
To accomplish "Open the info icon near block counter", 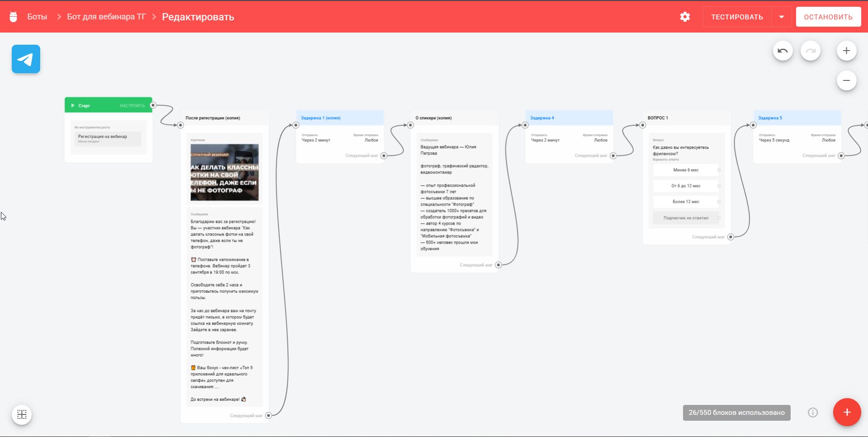I will point(813,413).
